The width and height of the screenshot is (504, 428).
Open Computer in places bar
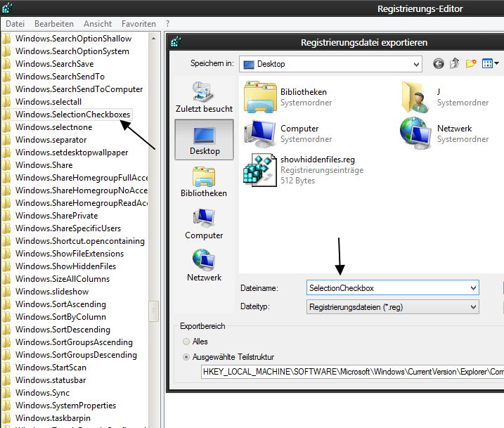coord(204,223)
